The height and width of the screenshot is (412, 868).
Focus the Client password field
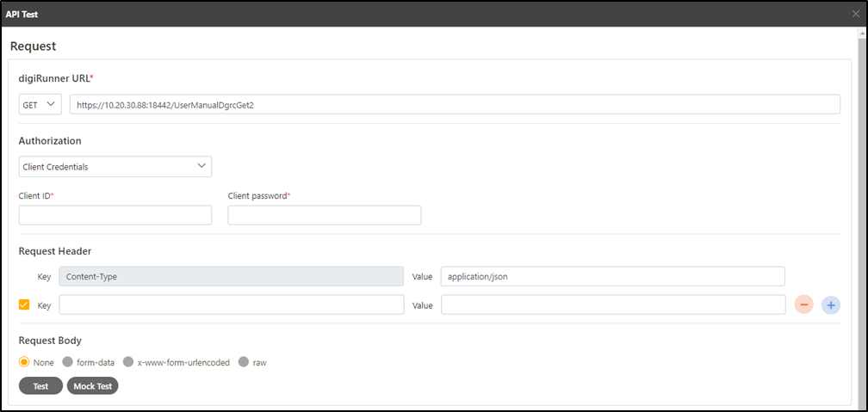point(324,215)
